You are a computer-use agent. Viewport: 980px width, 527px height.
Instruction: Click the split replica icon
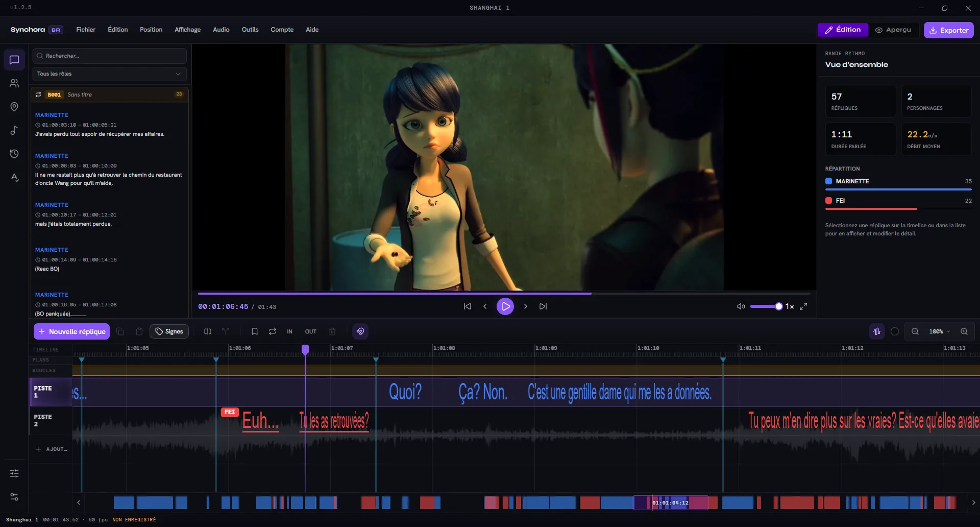208,331
